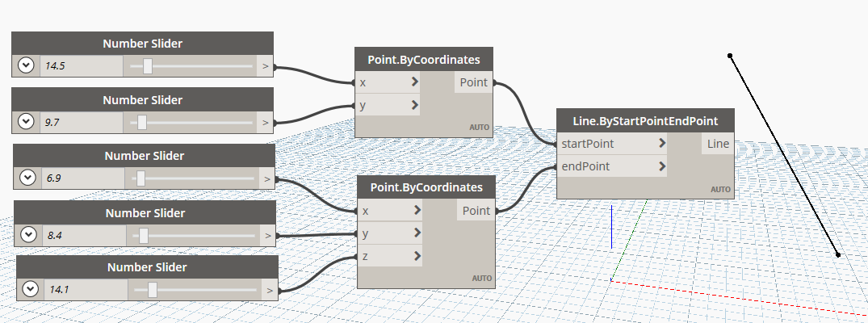Open endPoint port chevron on Line node
This screenshot has width=868, height=323.
pyautogui.click(x=662, y=166)
